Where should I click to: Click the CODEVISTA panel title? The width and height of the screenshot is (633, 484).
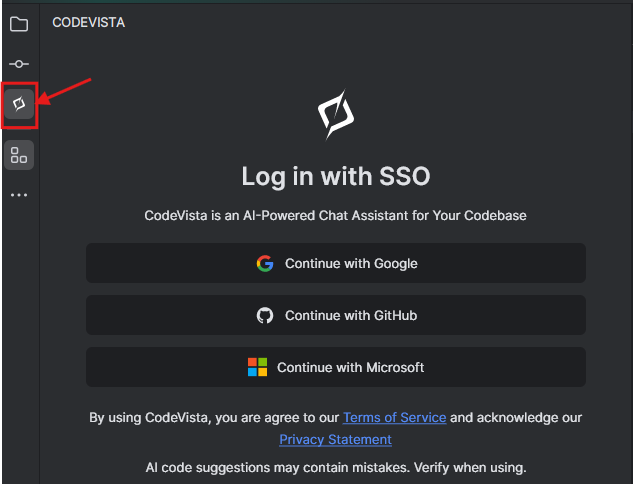point(88,23)
